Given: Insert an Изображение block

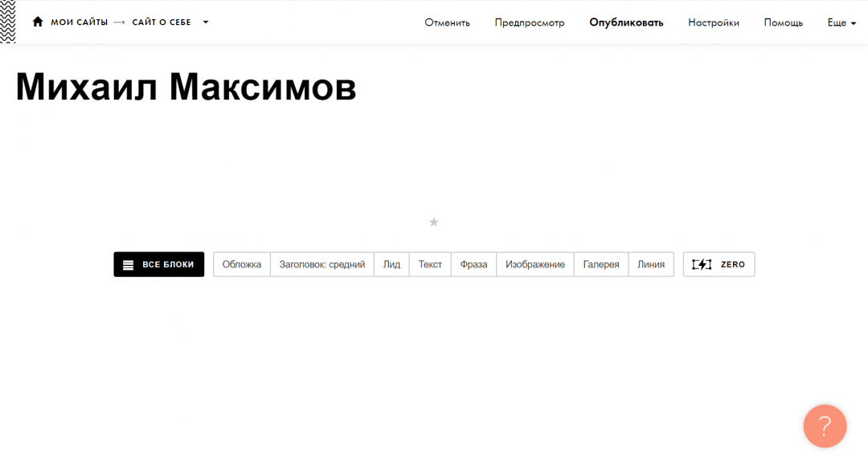Looking at the screenshot, I should pos(535,264).
